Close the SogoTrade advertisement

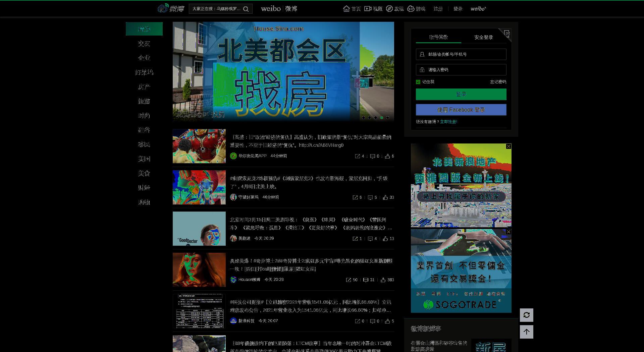(x=508, y=232)
